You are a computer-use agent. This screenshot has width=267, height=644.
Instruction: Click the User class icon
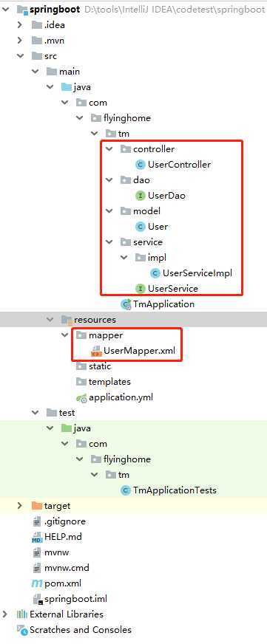point(141,227)
